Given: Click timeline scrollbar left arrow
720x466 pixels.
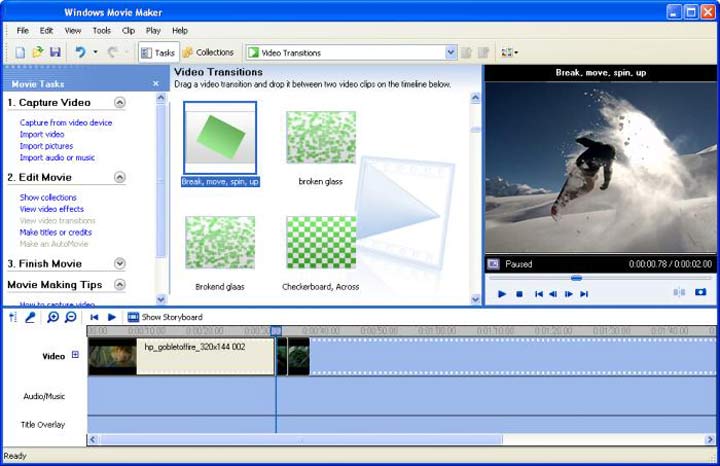Looking at the screenshot, I should [x=92, y=439].
